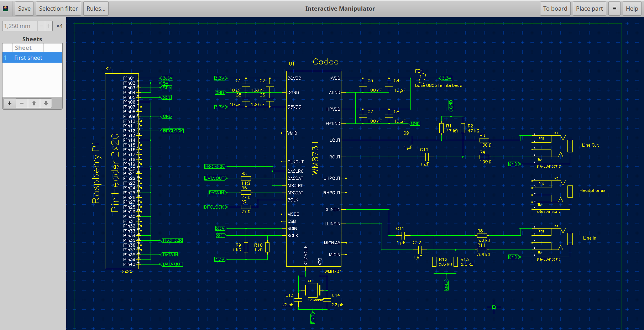Click the 3.3V label next to ferrite bead

445,78
